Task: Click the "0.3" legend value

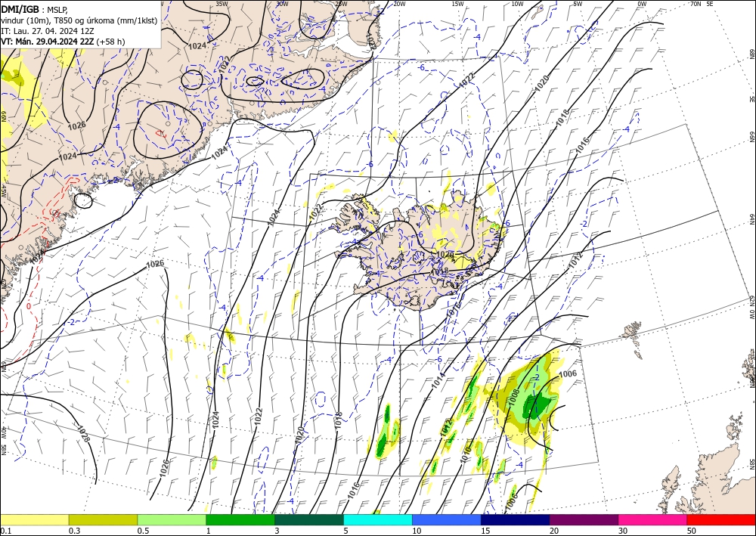Action: pyautogui.click(x=74, y=531)
